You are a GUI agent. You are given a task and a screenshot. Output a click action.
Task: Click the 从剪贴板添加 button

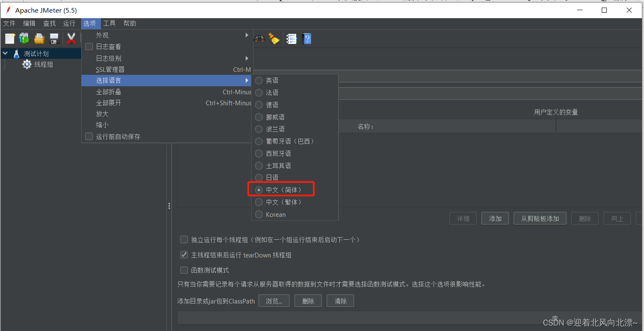540,219
